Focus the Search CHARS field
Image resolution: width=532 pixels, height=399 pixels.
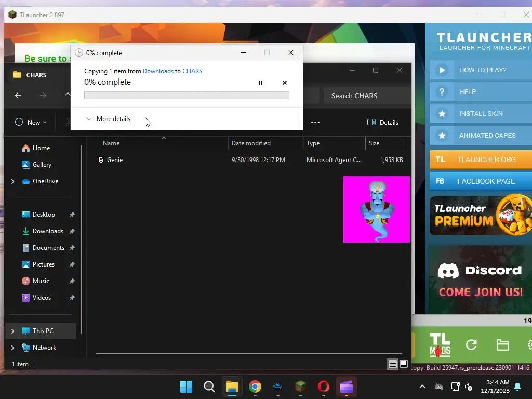click(x=367, y=96)
